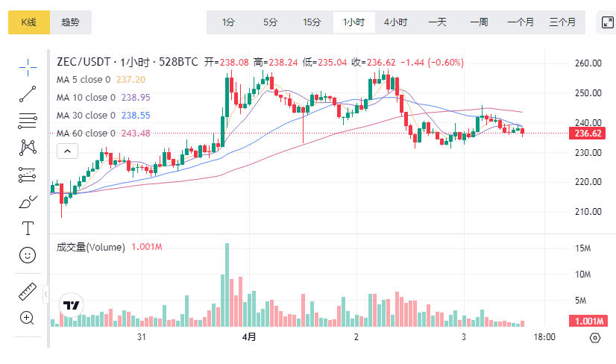Open the Fibonacci retracement tool
616x364 pixels.
[28, 120]
